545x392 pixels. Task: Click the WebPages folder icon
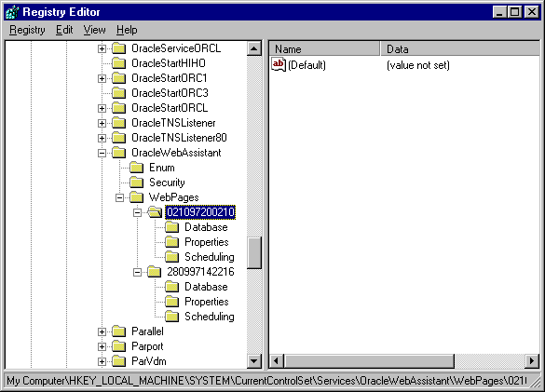137,197
